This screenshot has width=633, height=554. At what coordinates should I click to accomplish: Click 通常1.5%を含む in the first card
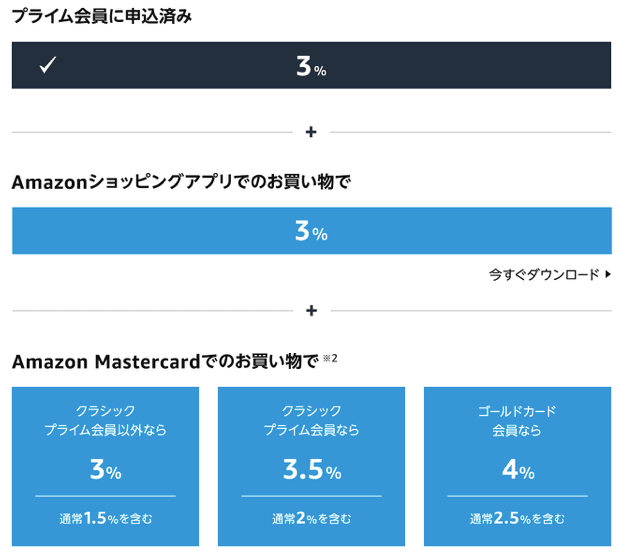pyautogui.click(x=106, y=518)
